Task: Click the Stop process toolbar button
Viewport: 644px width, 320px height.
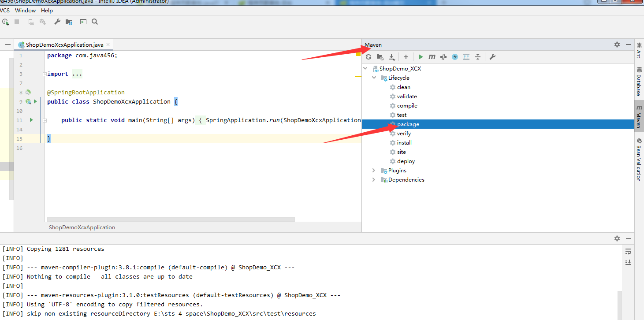Action: pyautogui.click(x=17, y=22)
